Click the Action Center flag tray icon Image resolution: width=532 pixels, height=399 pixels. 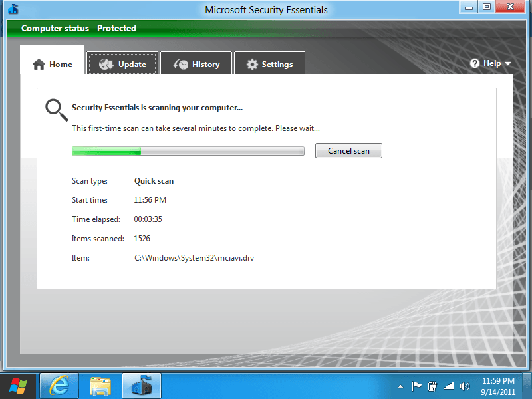pos(417,386)
